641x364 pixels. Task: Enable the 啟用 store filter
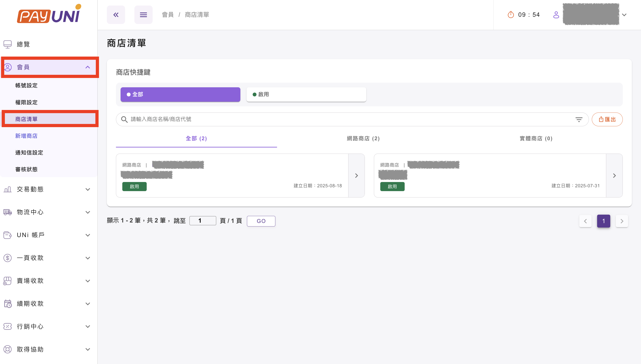[306, 94]
